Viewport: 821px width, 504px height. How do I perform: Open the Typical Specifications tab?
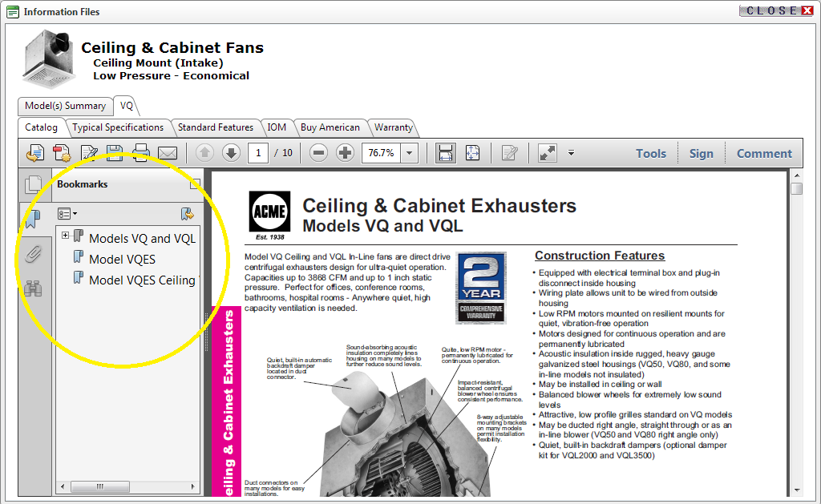pyautogui.click(x=118, y=127)
